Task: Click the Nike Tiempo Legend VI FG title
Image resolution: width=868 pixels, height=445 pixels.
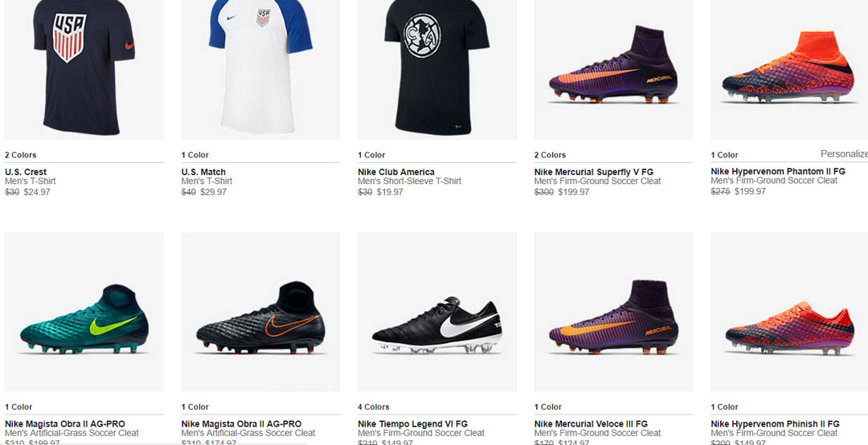Action: (412, 424)
